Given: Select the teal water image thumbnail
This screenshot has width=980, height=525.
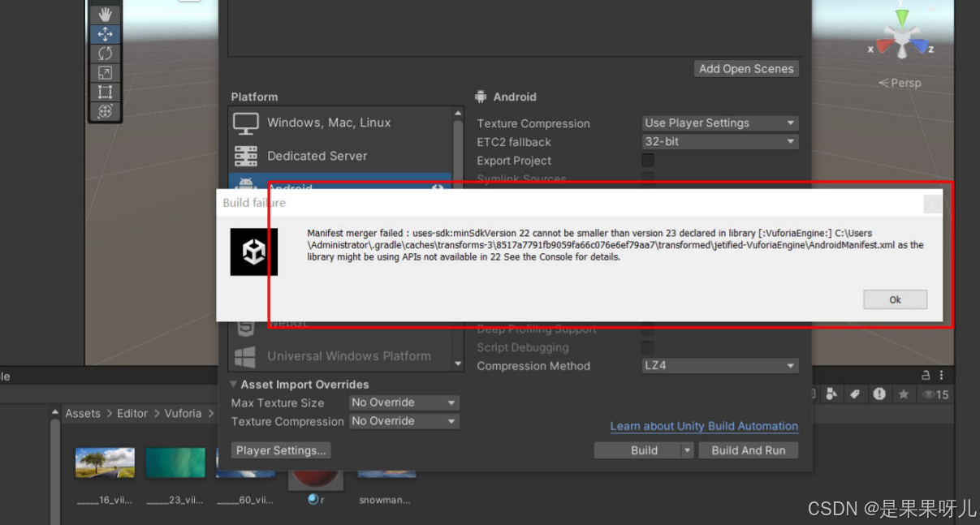Looking at the screenshot, I should point(175,463).
